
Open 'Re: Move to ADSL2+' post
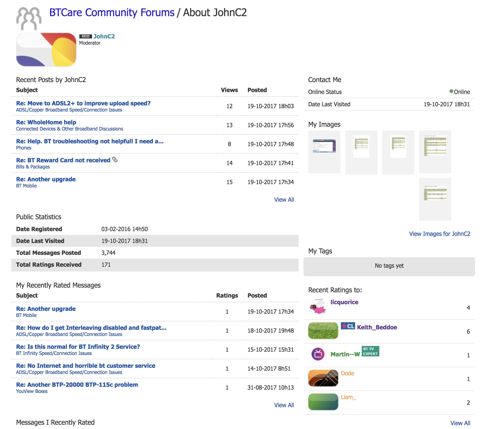tap(83, 103)
